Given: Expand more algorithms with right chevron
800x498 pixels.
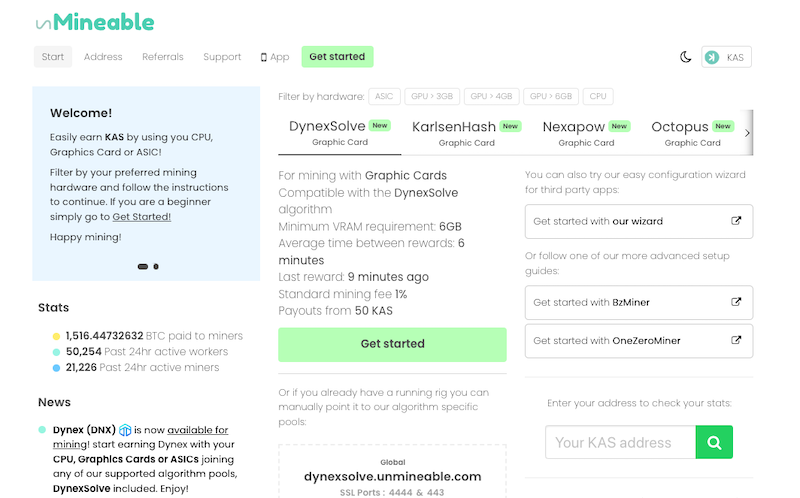Looking at the screenshot, I should pos(747,133).
